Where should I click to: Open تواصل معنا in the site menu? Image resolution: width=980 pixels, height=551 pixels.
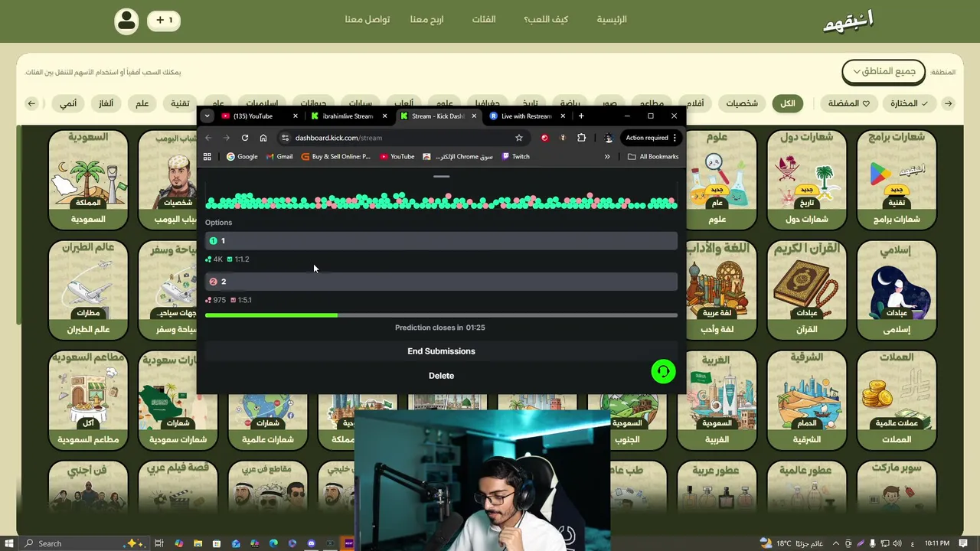(367, 20)
